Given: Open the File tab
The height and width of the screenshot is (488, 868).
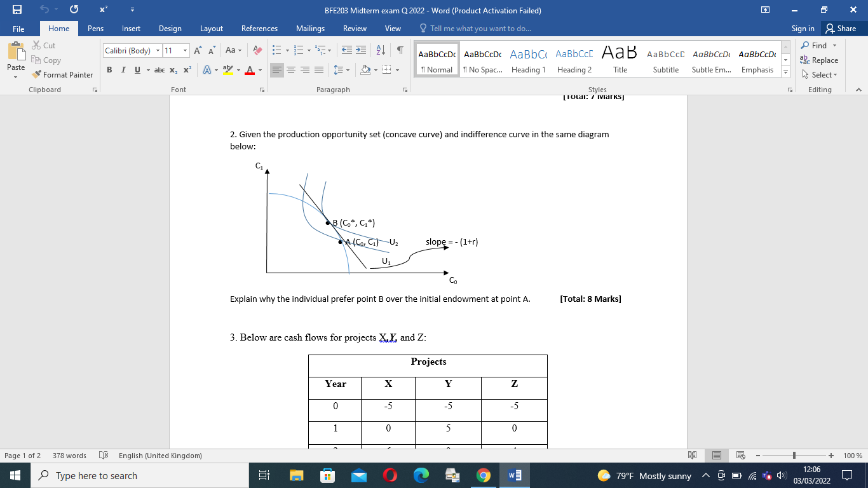Looking at the screenshot, I should pyautogui.click(x=18, y=29).
